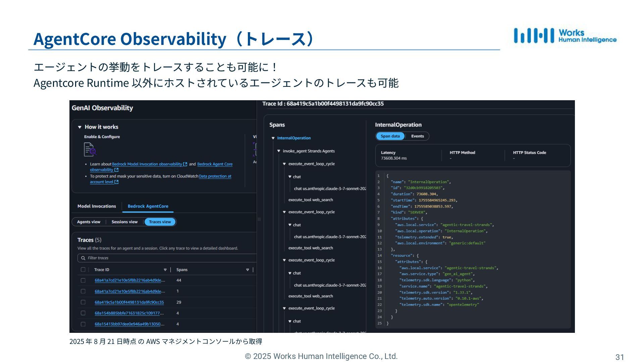
Task: Sort by Trace ID column arrow
Action: click(165, 270)
